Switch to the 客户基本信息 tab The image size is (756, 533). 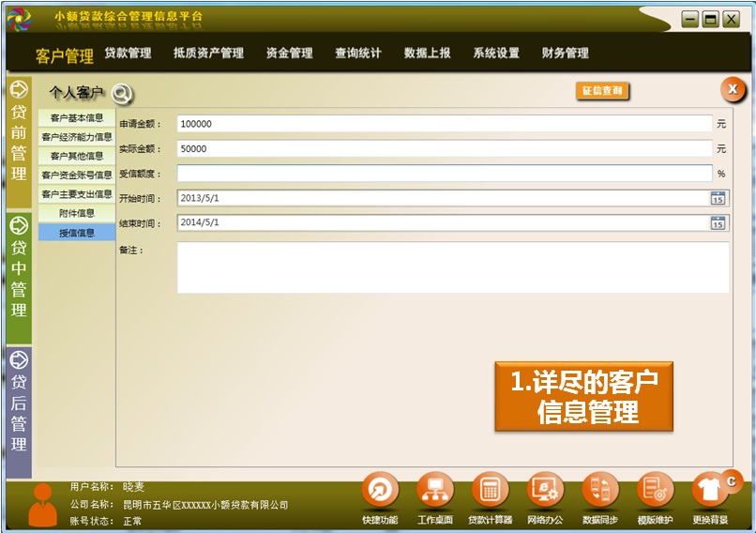(77, 118)
